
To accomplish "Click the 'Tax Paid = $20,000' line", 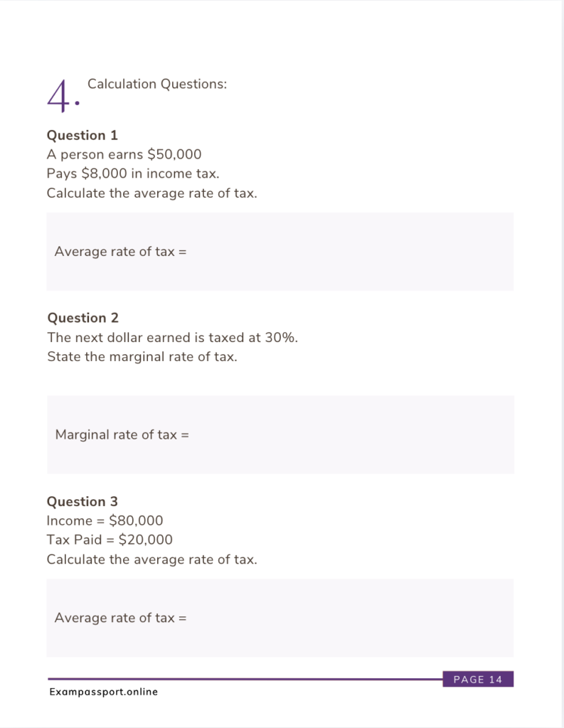I will click(110, 540).
